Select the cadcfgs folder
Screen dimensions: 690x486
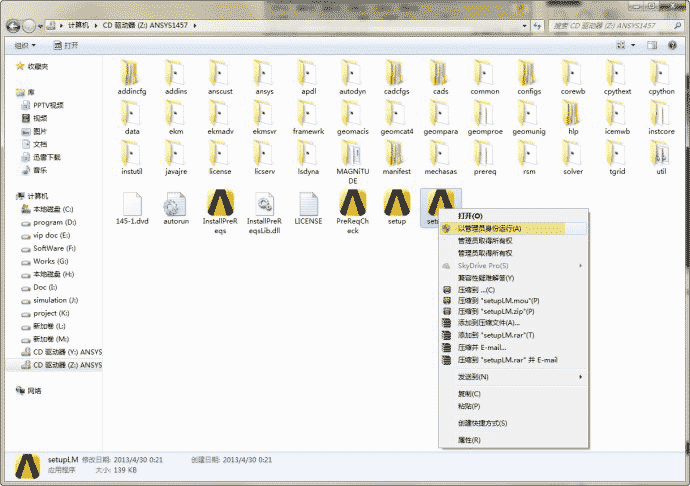click(x=396, y=78)
